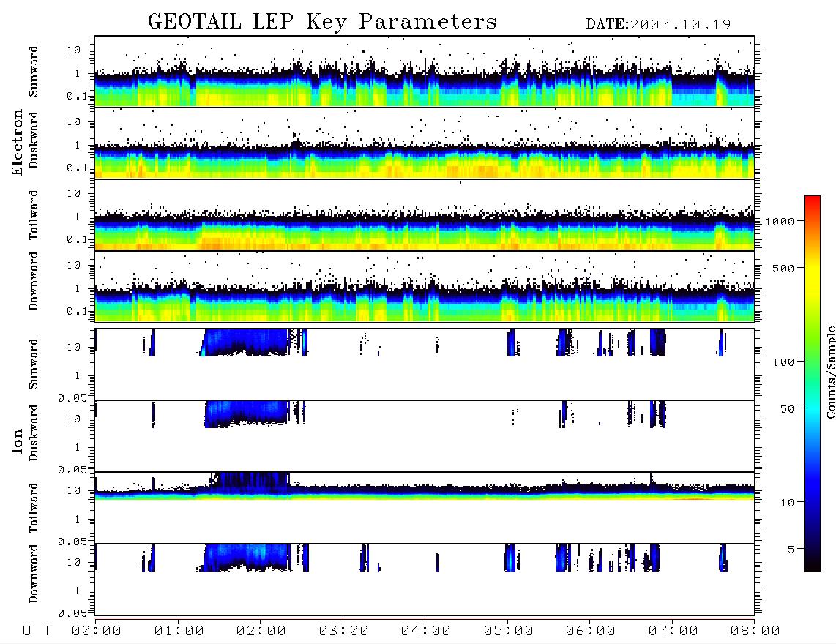The image size is (836, 644).
Task: Click the Ion Sunward panel label
Action: [x=34, y=364]
